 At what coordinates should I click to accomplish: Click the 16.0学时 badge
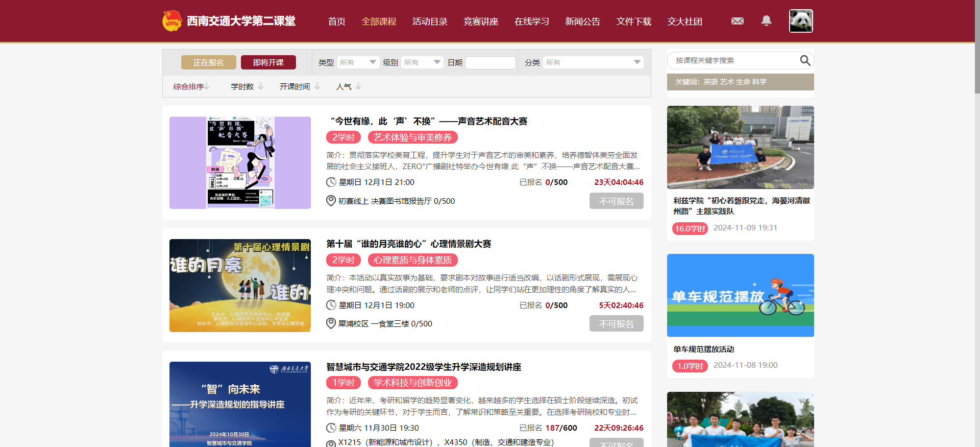(690, 228)
